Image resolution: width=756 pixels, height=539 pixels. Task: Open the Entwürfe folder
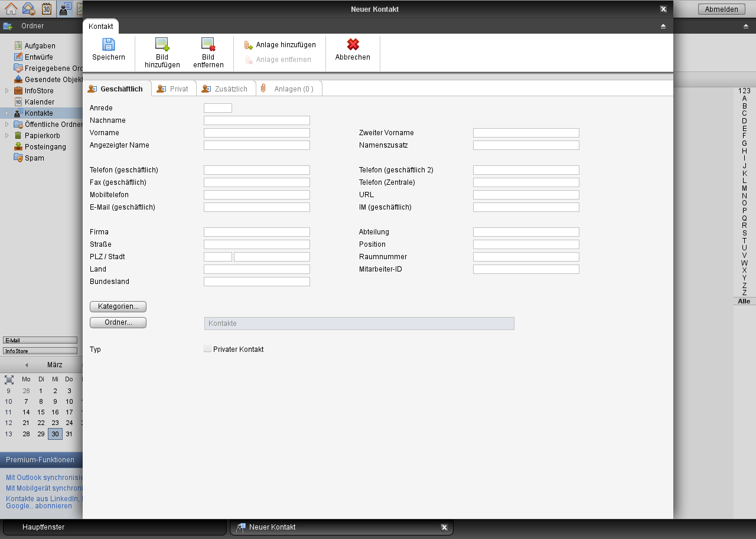click(38, 57)
